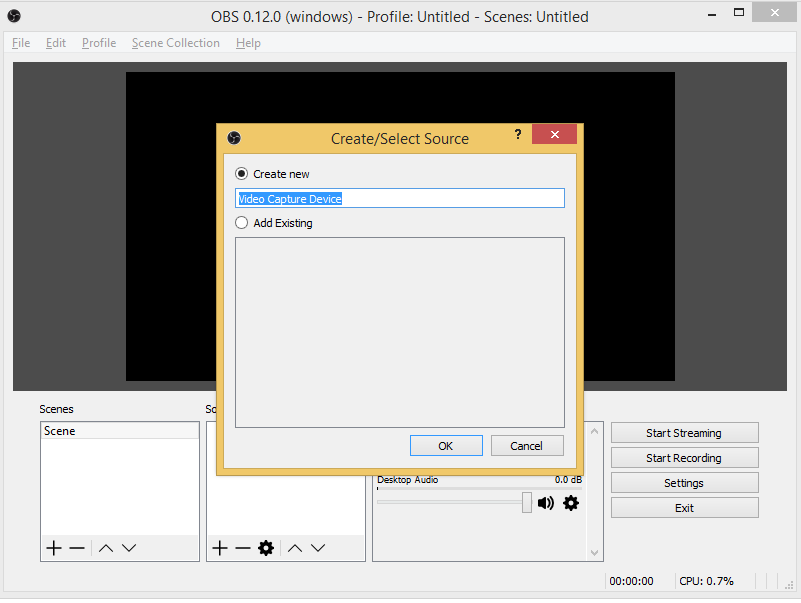Open the File menu
Screen dimensions: 801x603
click(x=21, y=43)
